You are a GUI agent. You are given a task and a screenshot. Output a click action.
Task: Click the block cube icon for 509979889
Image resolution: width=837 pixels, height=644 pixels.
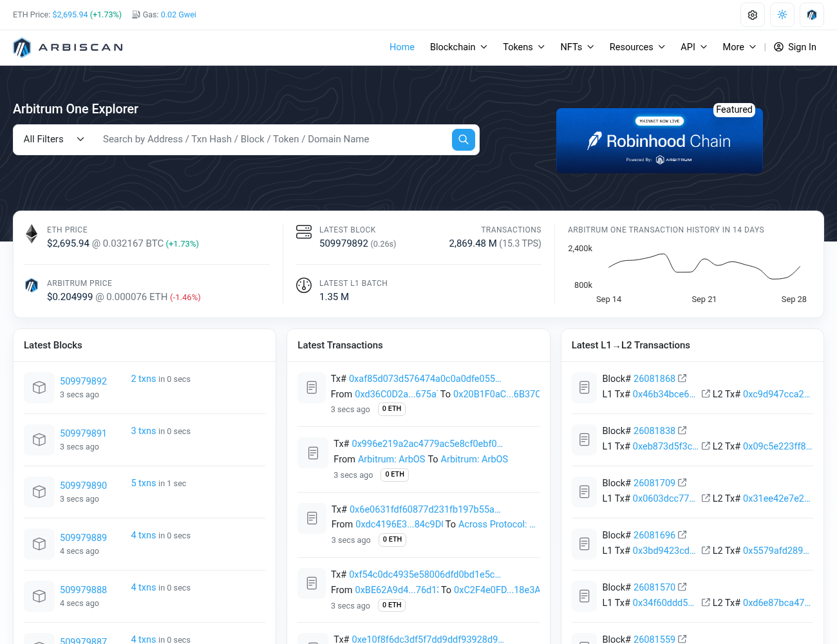(x=39, y=544)
